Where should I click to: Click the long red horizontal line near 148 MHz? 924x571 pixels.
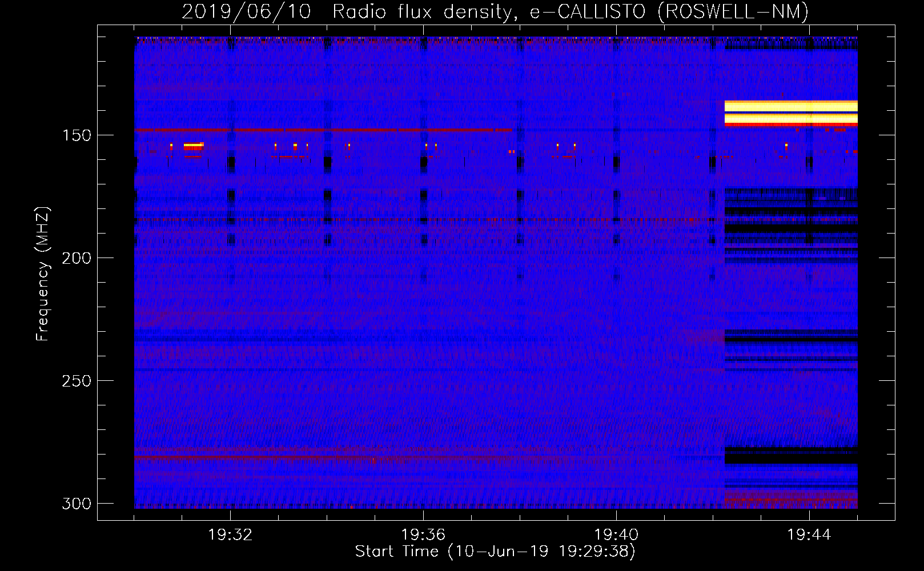[x=323, y=130]
